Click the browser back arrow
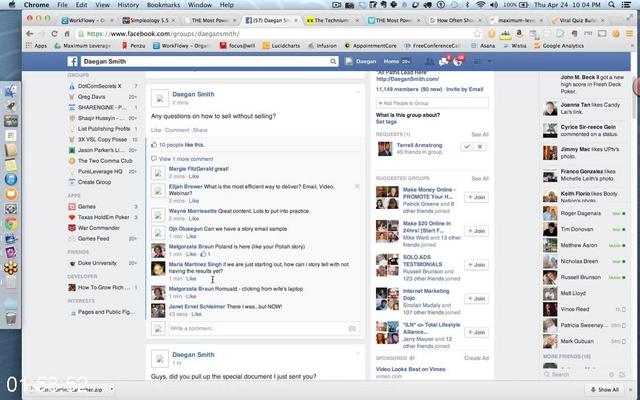This screenshot has width=640, height=400. 29,34
